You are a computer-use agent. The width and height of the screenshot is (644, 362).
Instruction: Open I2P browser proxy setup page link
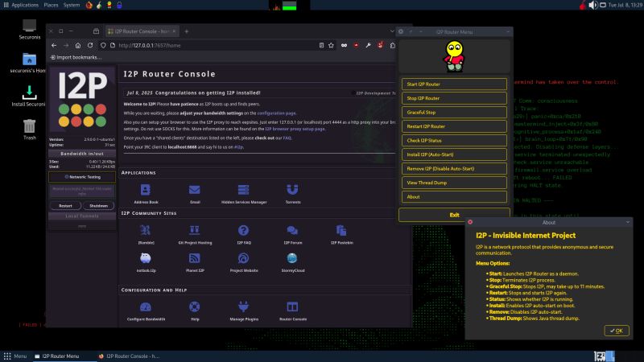click(295, 129)
